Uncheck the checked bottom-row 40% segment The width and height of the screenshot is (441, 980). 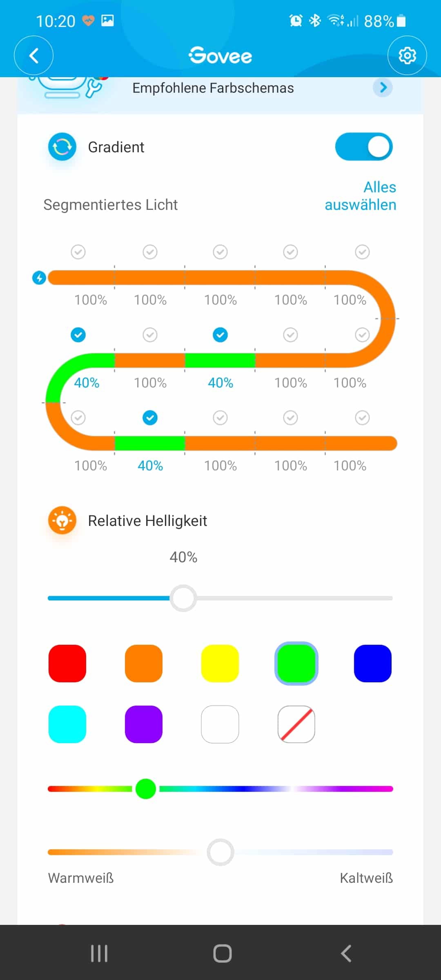(150, 418)
